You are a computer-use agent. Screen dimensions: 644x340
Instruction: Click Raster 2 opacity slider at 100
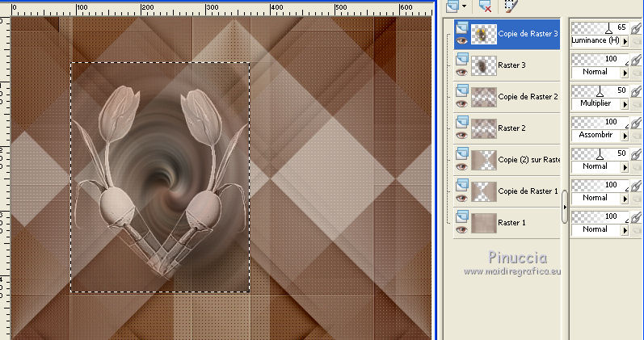tap(600, 123)
